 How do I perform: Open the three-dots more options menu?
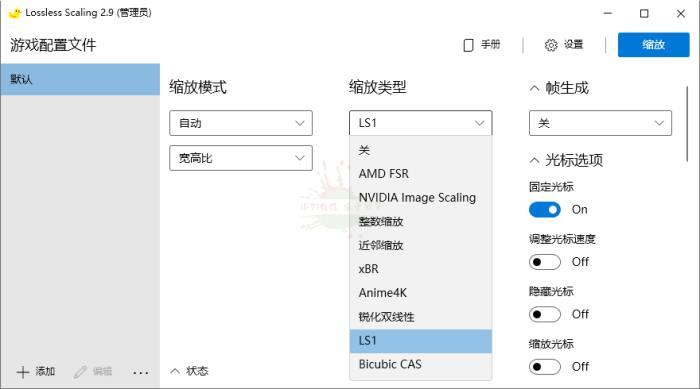pos(141,372)
